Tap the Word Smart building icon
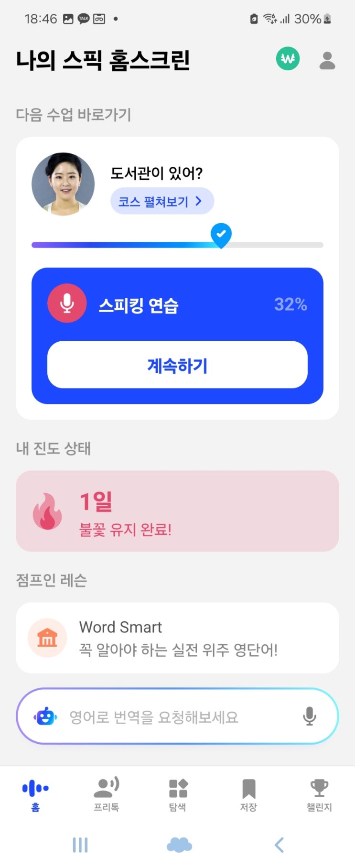This screenshot has height=868, width=355. tap(47, 638)
